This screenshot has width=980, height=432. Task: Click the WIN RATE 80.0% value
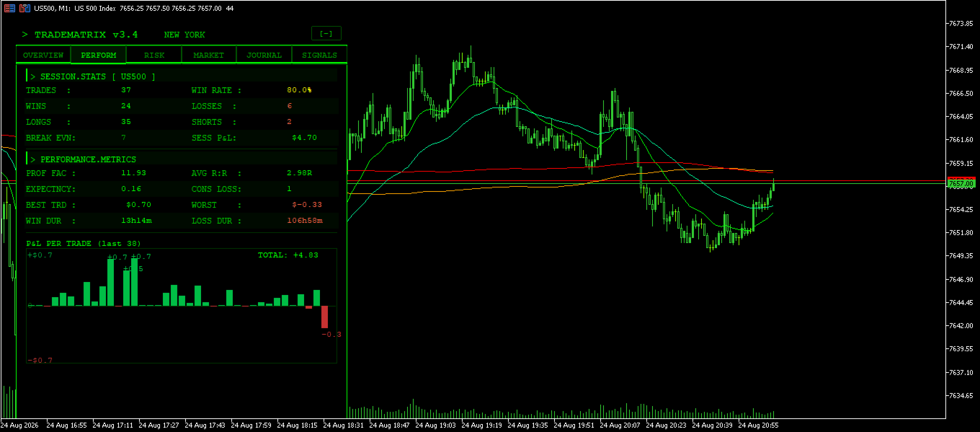[299, 90]
